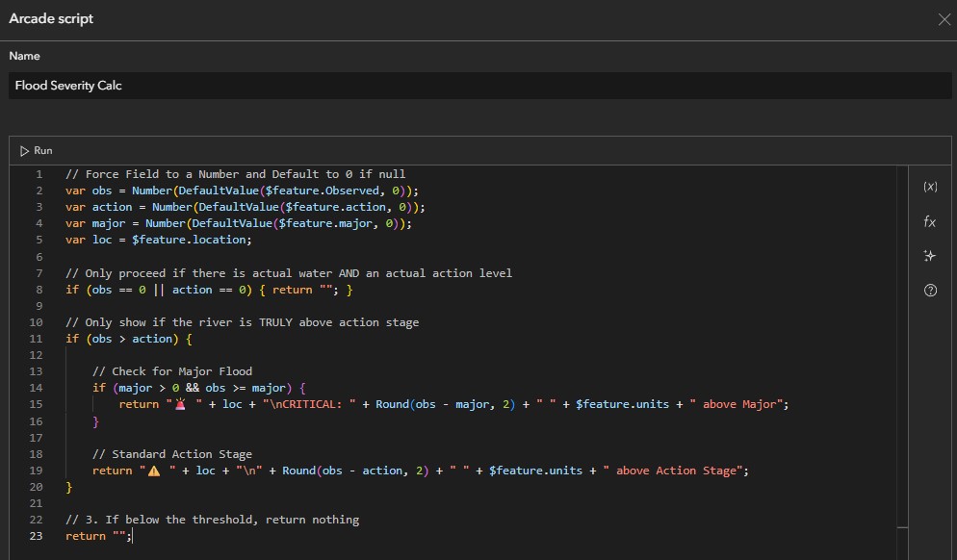The height and width of the screenshot is (560, 957).
Task: Click the line 8 early return statement
Action: click(x=209, y=290)
